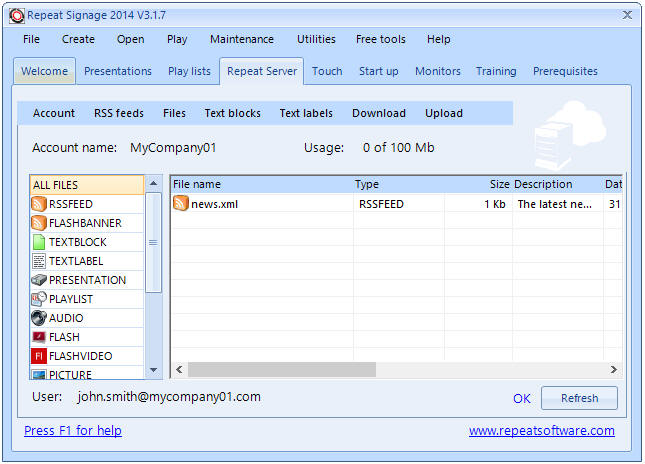Open the File menu
The height and width of the screenshot is (464, 645).
coord(31,39)
